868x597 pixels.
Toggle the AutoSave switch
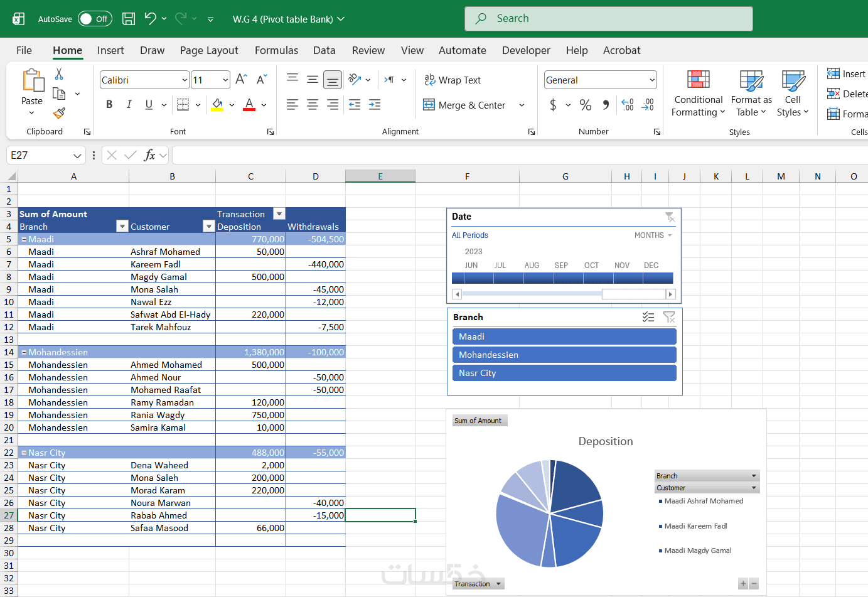tap(95, 19)
